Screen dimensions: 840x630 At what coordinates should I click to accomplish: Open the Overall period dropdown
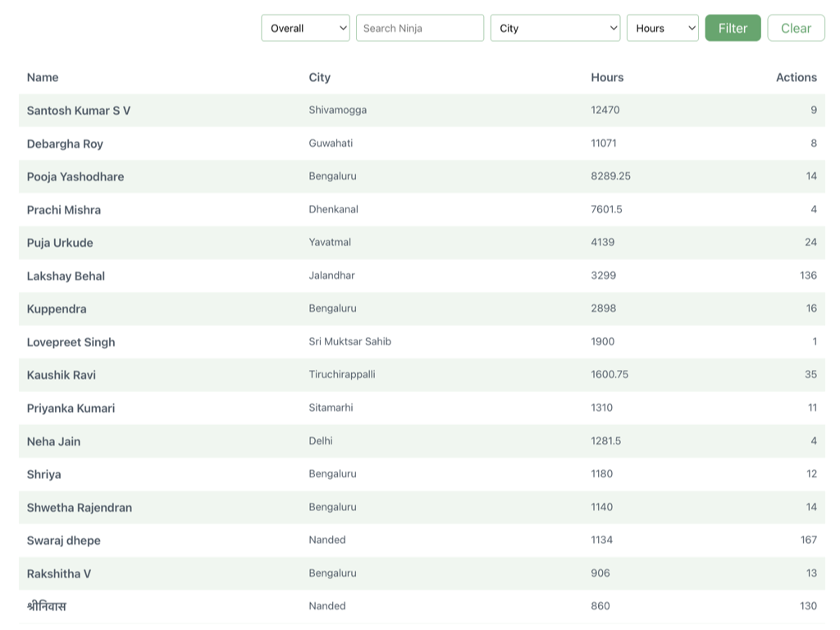tap(305, 28)
